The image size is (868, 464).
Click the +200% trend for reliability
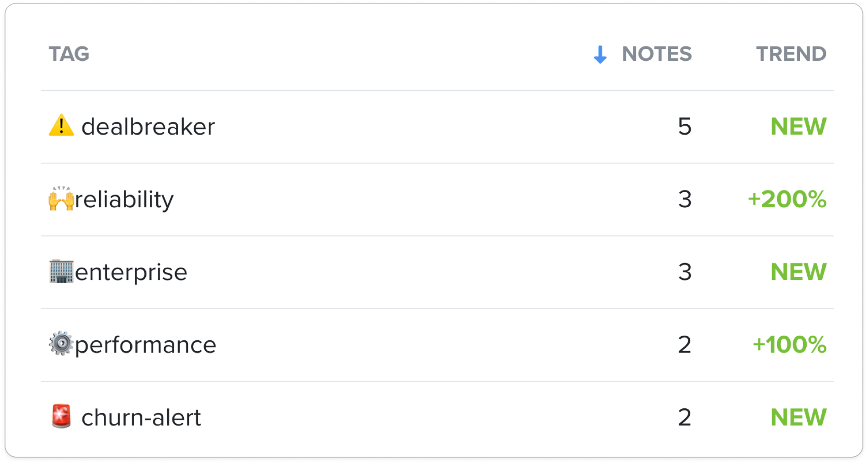pyautogui.click(x=787, y=199)
